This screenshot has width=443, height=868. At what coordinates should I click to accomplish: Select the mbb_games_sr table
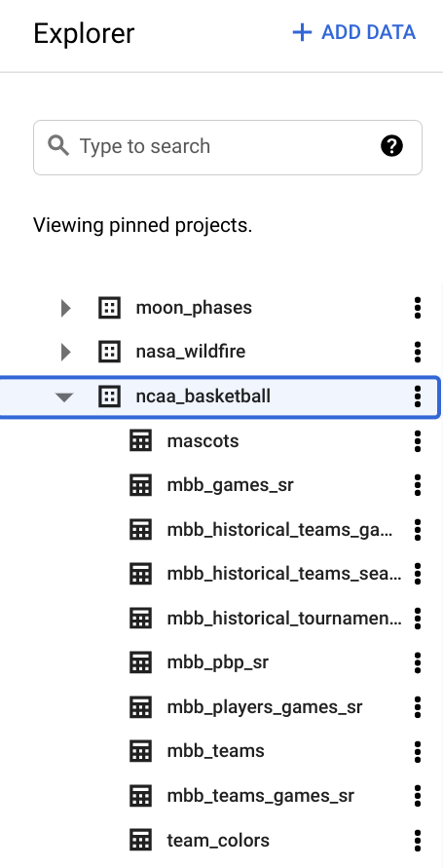[x=230, y=485]
